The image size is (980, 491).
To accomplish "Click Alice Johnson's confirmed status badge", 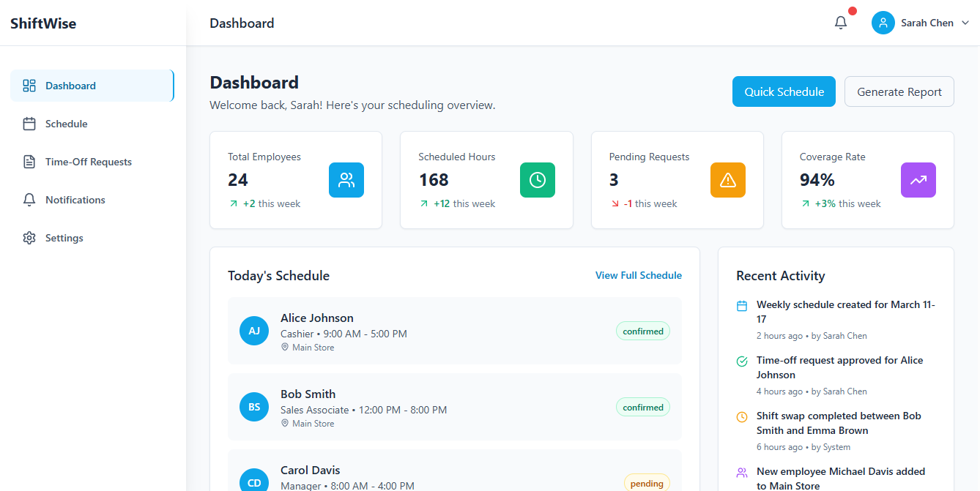I will 643,331.
